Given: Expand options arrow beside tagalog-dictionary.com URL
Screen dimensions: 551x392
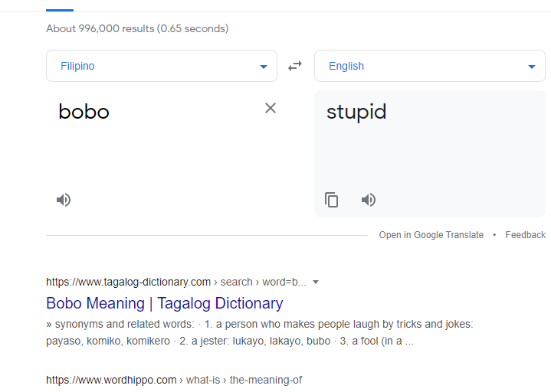Looking at the screenshot, I should pyautogui.click(x=316, y=283).
